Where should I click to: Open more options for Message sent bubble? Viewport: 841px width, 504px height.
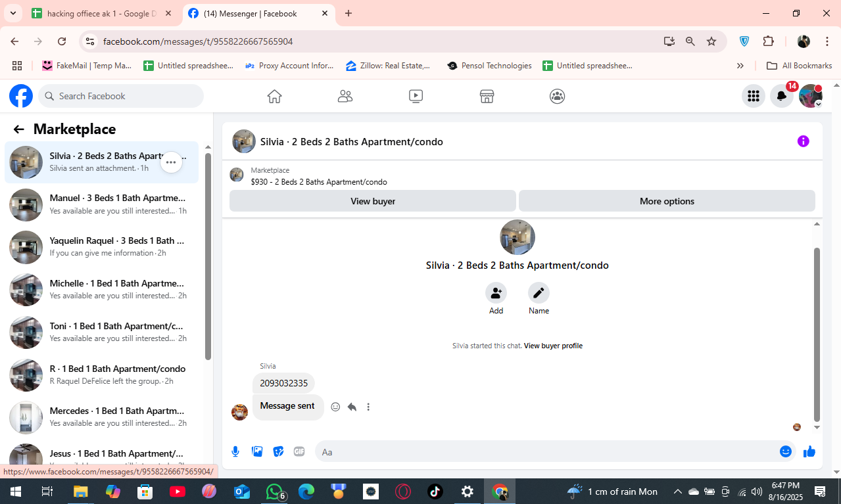(368, 407)
